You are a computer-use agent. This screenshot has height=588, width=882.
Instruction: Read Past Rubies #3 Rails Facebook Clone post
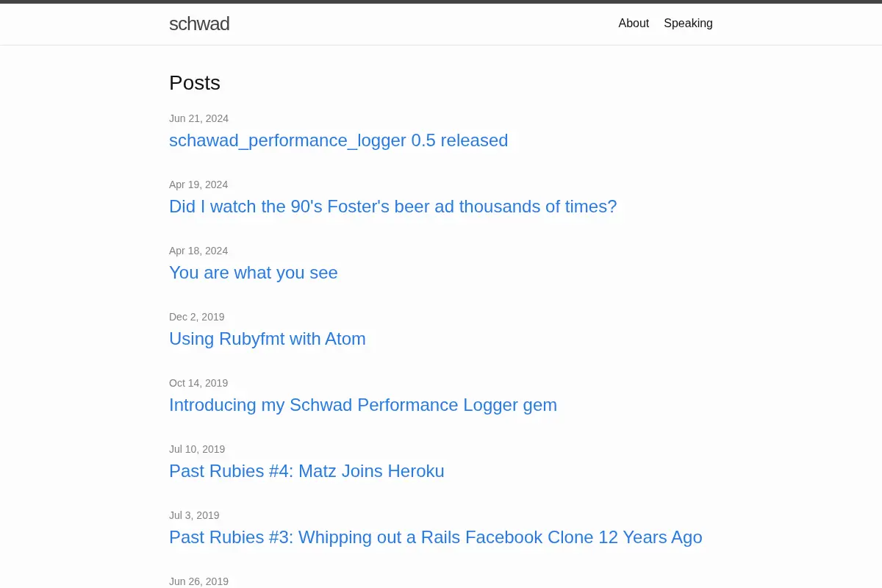coord(436,537)
